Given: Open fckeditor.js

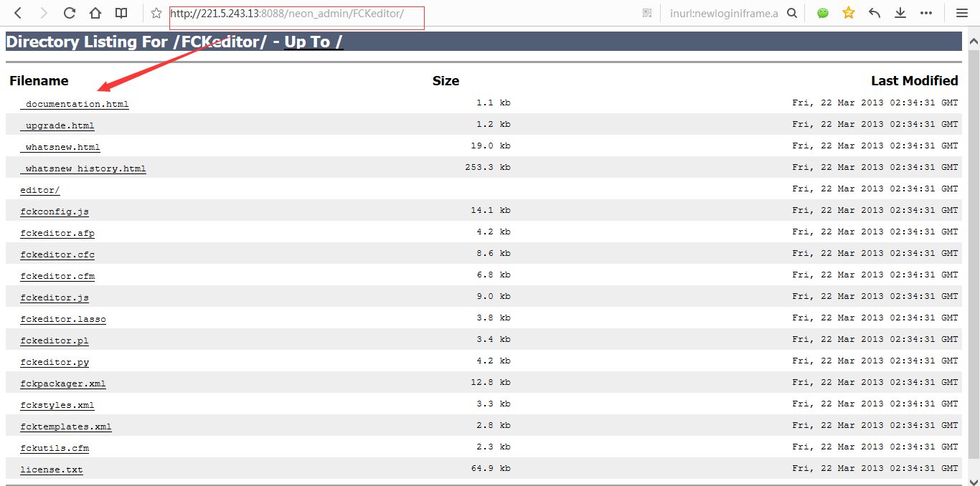Looking at the screenshot, I should [55, 297].
